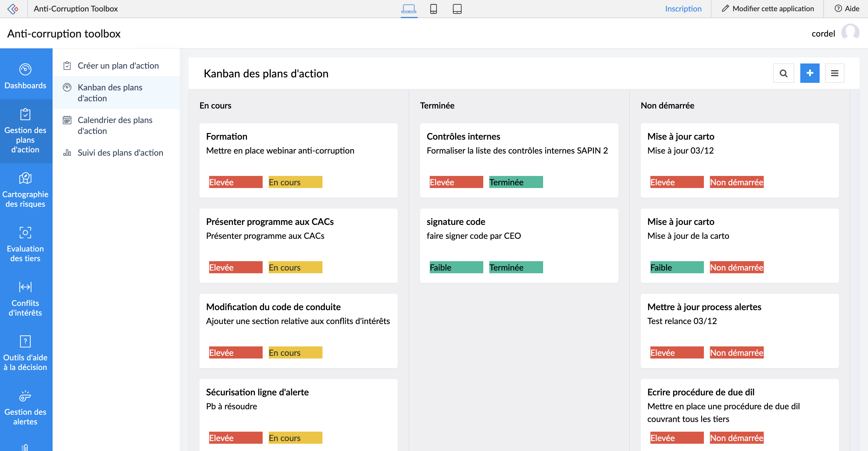The image size is (868, 451).
Task: Click the pencil icon to modify application
Action: coord(725,8)
